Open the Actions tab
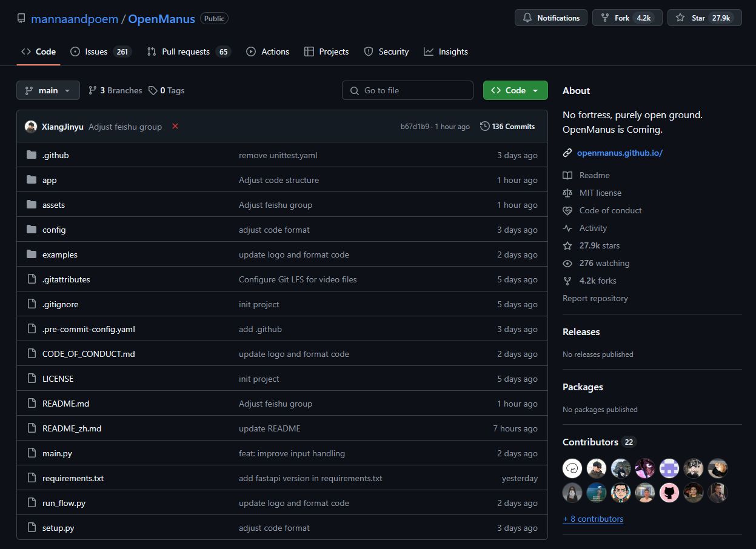Image resolution: width=756 pixels, height=549 pixels. pyautogui.click(x=268, y=52)
